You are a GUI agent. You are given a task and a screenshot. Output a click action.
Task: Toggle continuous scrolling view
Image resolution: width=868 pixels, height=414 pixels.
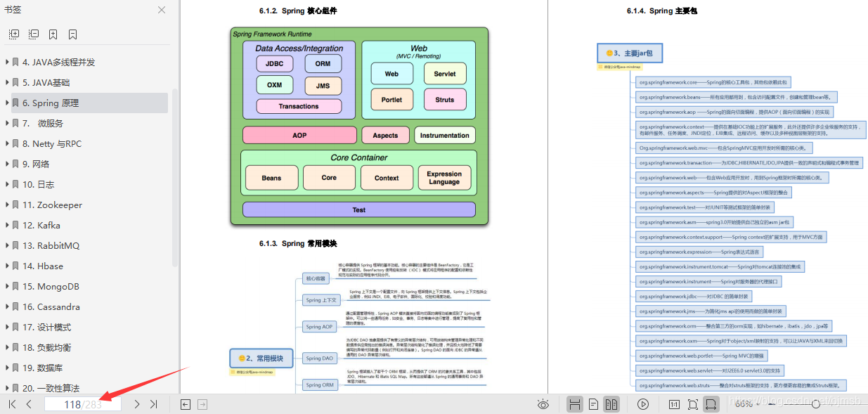(x=575, y=404)
